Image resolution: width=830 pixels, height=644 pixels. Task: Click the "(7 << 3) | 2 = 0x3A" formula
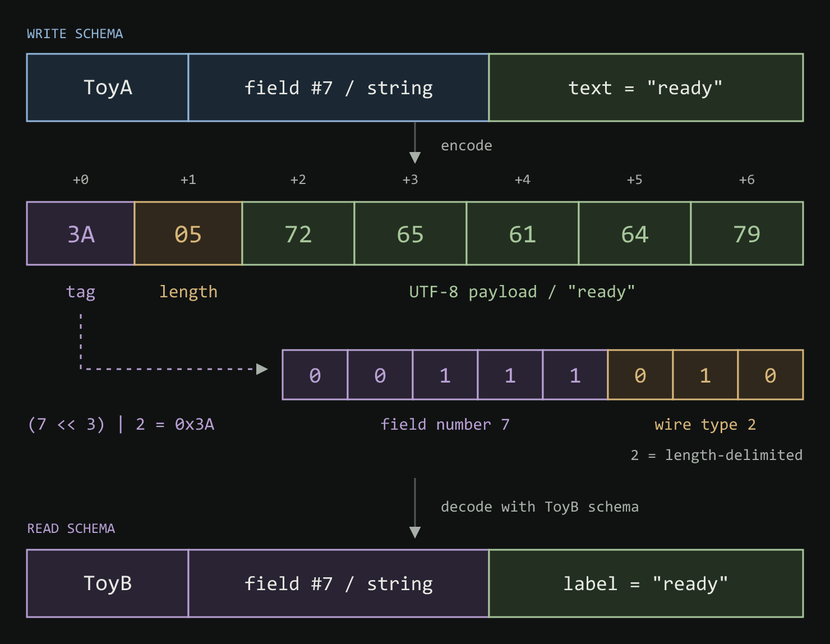click(x=121, y=424)
